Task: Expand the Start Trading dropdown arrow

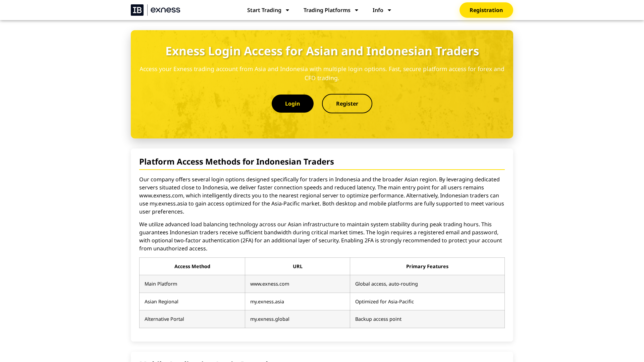Action: pyautogui.click(x=287, y=10)
